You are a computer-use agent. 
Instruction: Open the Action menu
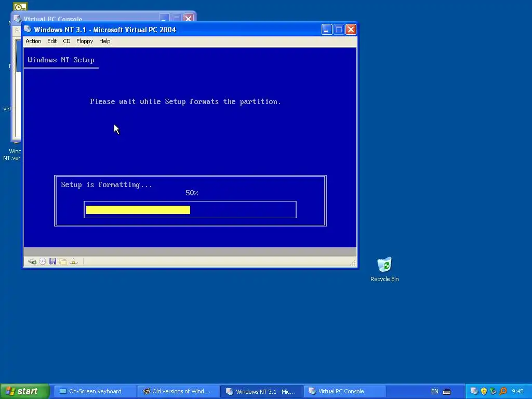point(33,41)
